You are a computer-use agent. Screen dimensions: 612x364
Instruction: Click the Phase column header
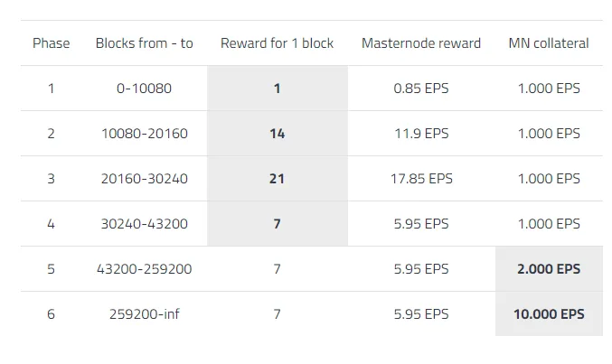(x=52, y=43)
